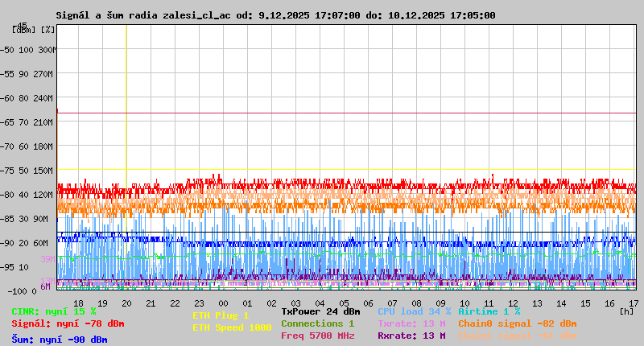The height and width of the screenshot is (346, 644).
Task: Select the red Signál legend entry
Action: pos(68,323)
